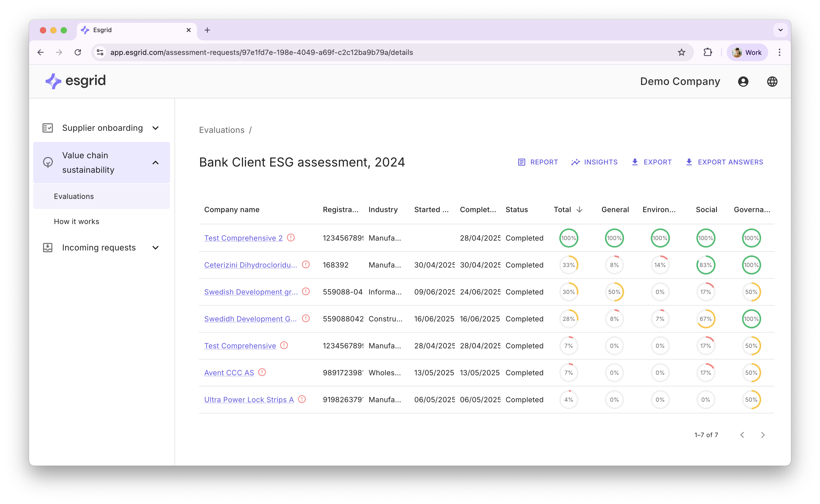The image size is (820, 504).
Task: Expand the Incoming requests section
Action: pos(155,247)
